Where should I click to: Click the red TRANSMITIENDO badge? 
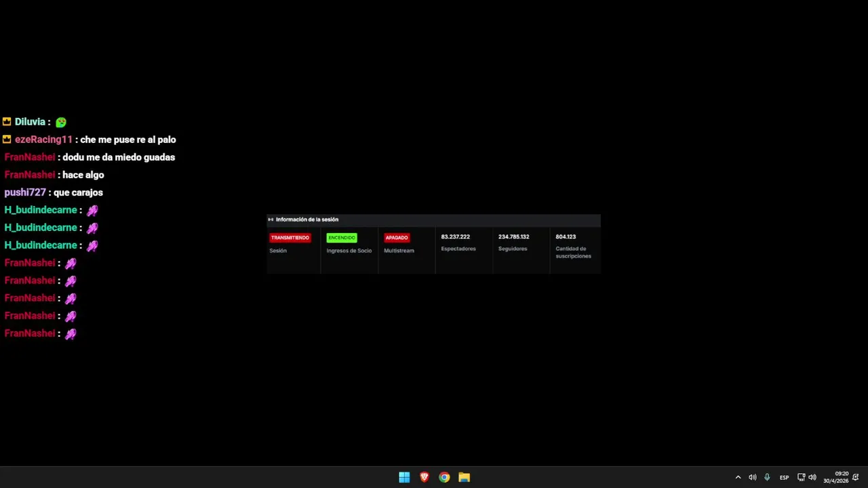coord(290,238)
